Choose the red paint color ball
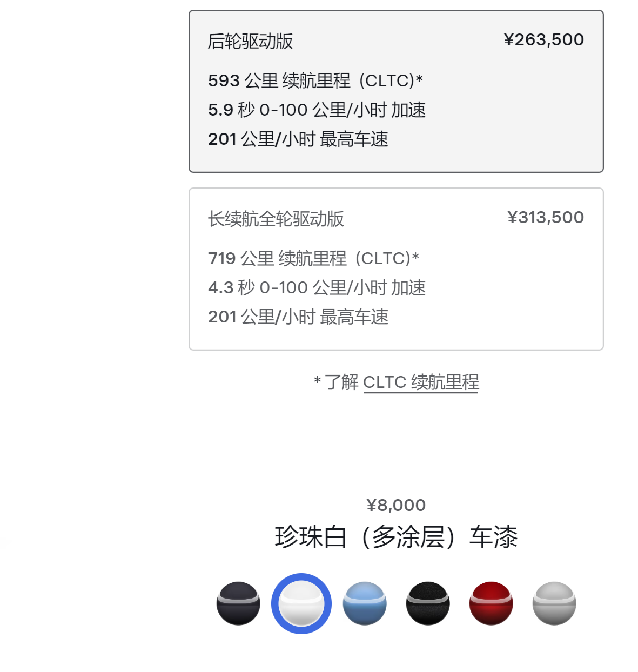 click(x=491, y=603)
